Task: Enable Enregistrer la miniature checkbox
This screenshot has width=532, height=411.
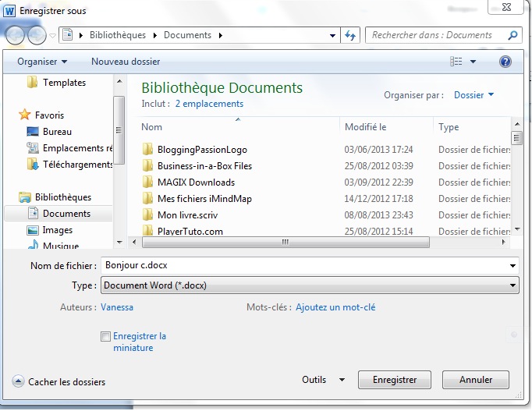Action: click(x=105, y=337)
